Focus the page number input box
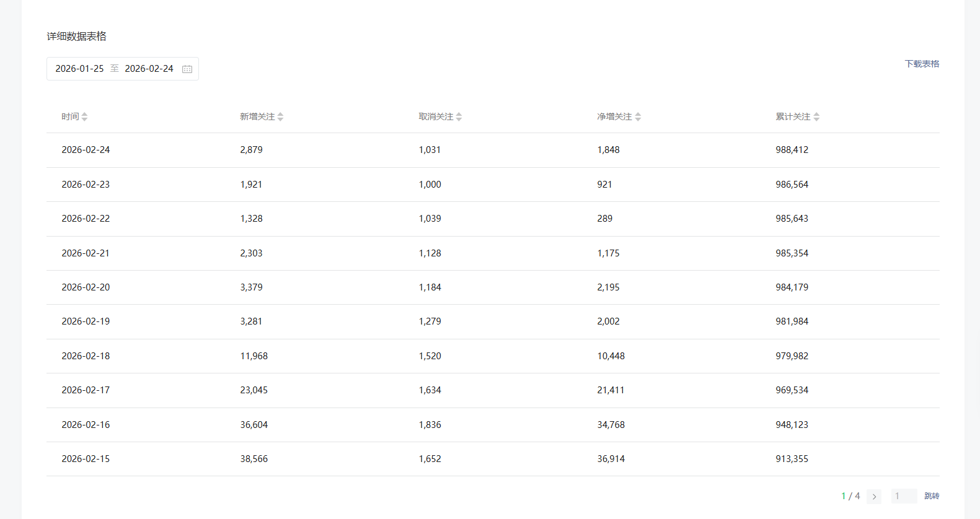This screenshot has height=519, width=980. (904, 496)
